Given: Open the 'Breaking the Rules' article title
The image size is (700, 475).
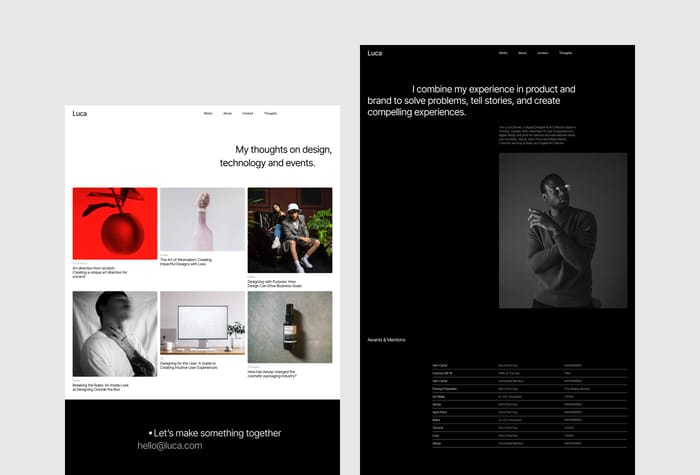Looking at the screenshot, I should (x=100, y=388).
